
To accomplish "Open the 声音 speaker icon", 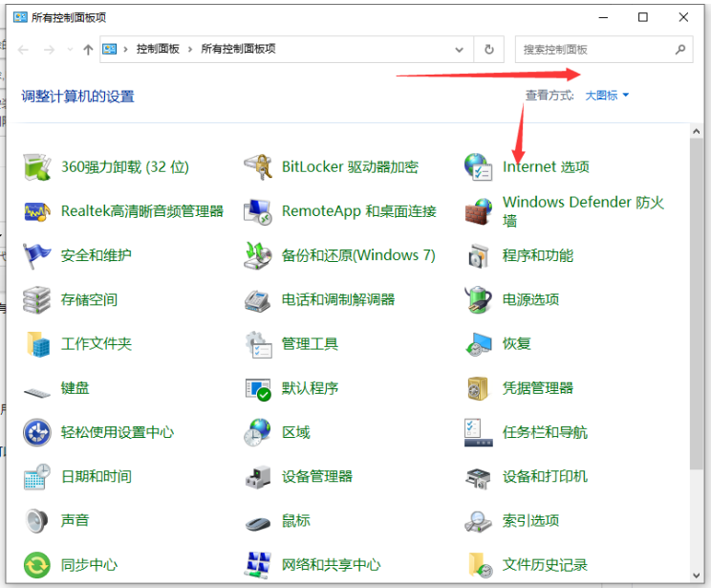I will [x=36, y=521].
